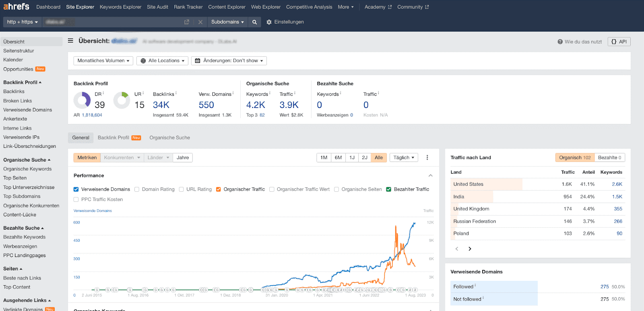Screen dimensions: 644x311
Task: Click organic Traffic info icon
Action: [295, 93]
